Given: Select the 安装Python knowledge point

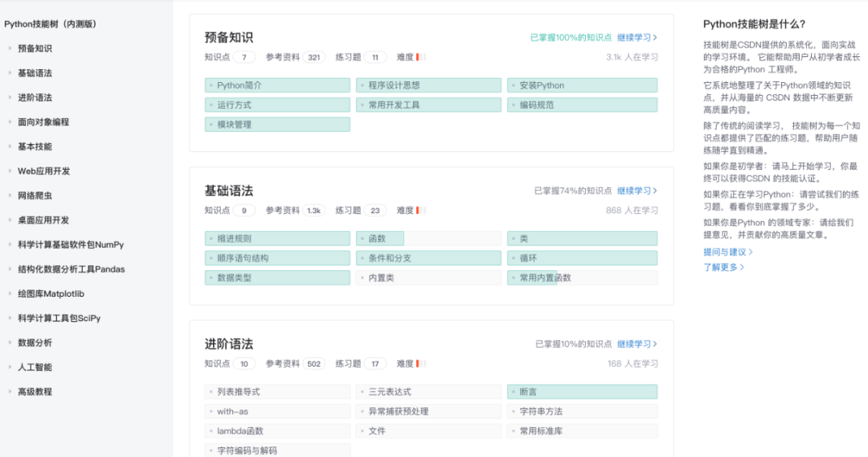Looking at the screenshot, I should (x=583, y=85).
